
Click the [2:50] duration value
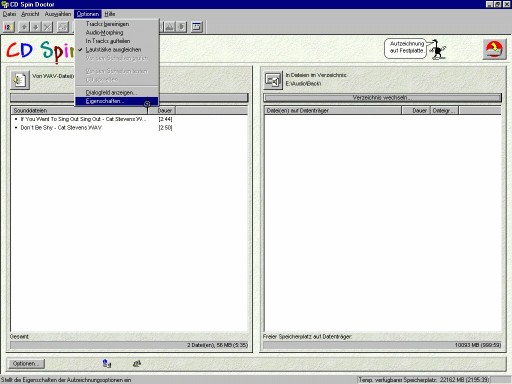(x=165, y=128)
